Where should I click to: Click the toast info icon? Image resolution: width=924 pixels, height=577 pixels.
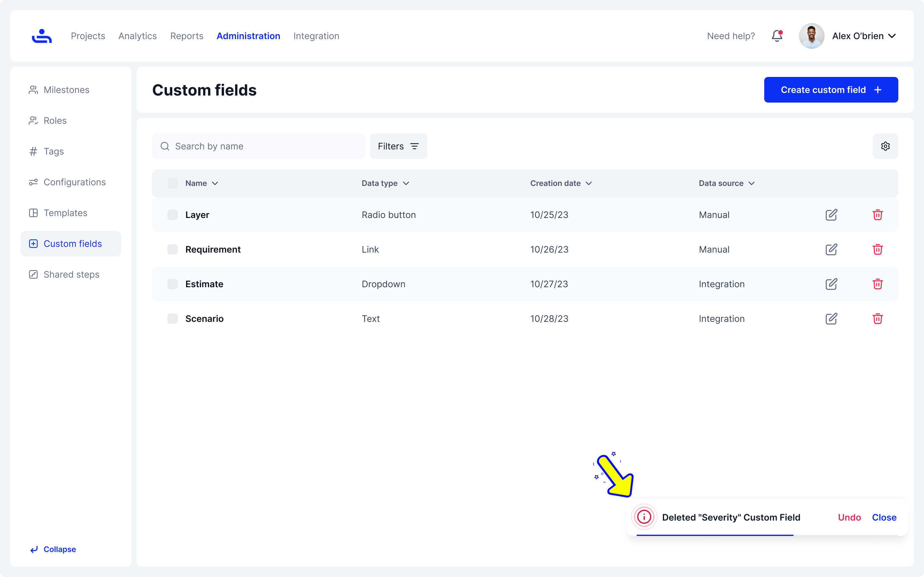pyautogui.click(x=644, y=517)
